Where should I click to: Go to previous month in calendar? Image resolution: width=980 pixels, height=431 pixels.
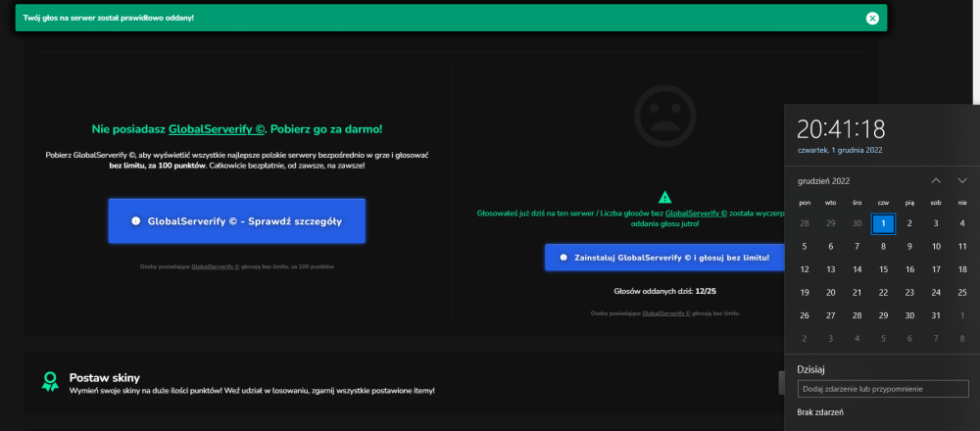point(936,181)
